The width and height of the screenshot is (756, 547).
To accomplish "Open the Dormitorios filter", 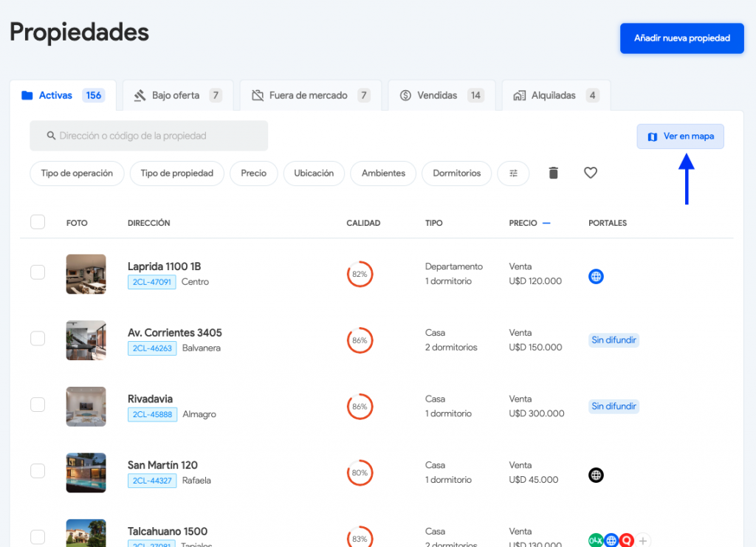I will click(456, 173).
